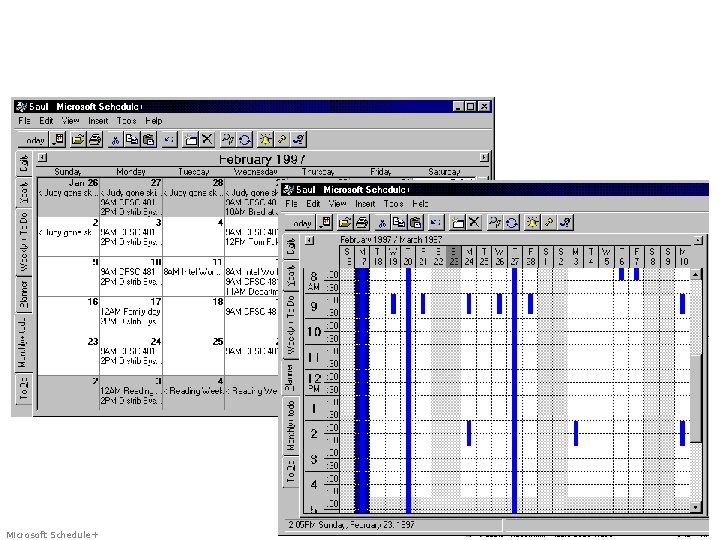Click the Tentative icon in the back window toolbar
This screenshot has width=720, height=540.
click(x=298, y=140)
